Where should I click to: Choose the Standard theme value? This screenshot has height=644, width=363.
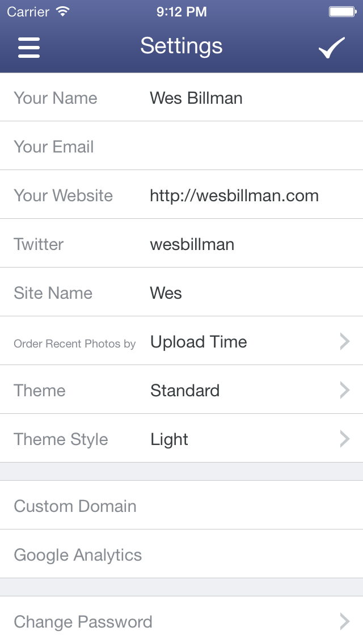[185, 391]
